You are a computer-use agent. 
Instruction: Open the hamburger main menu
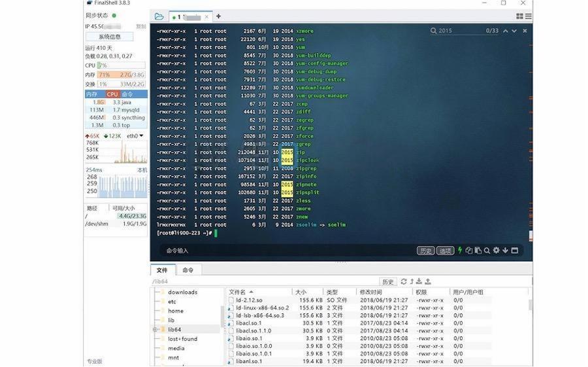[x=529, y=16]
